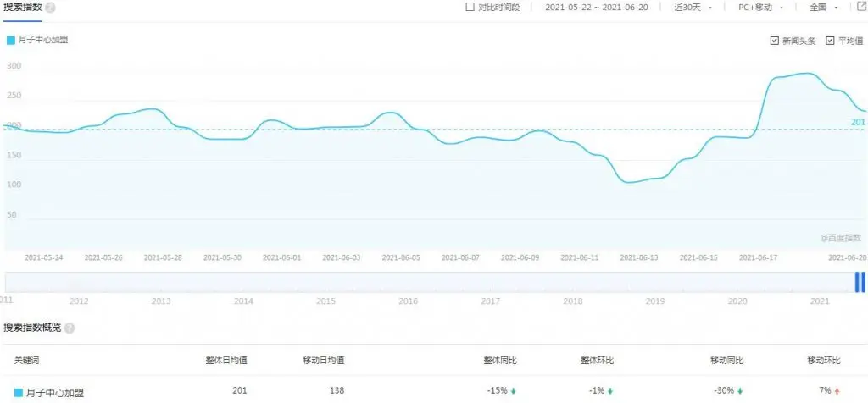Click the 移动日均值 column header

(x=324, y=361)
